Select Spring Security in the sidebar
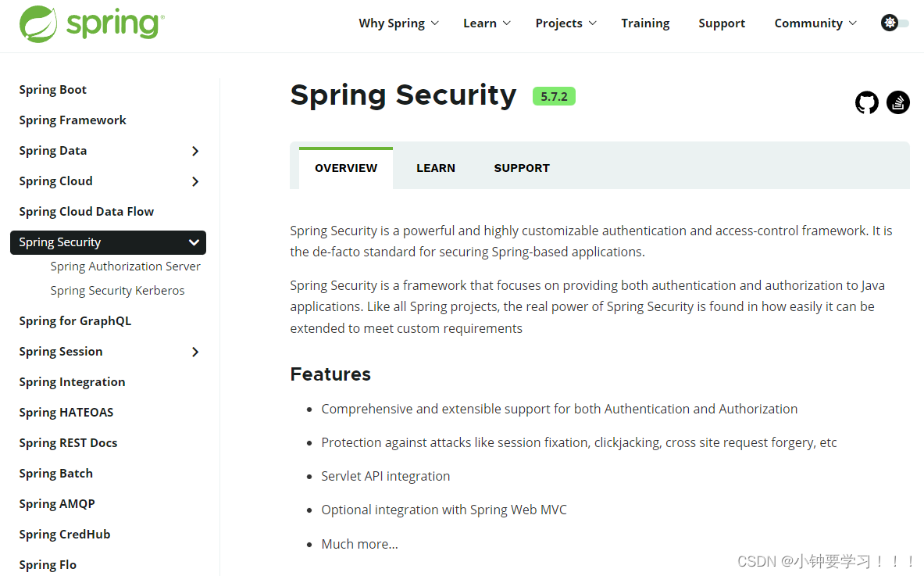Image resolution: width=924 pixels, height=576 pixels. pyautogui.click(x=108, y=242)
